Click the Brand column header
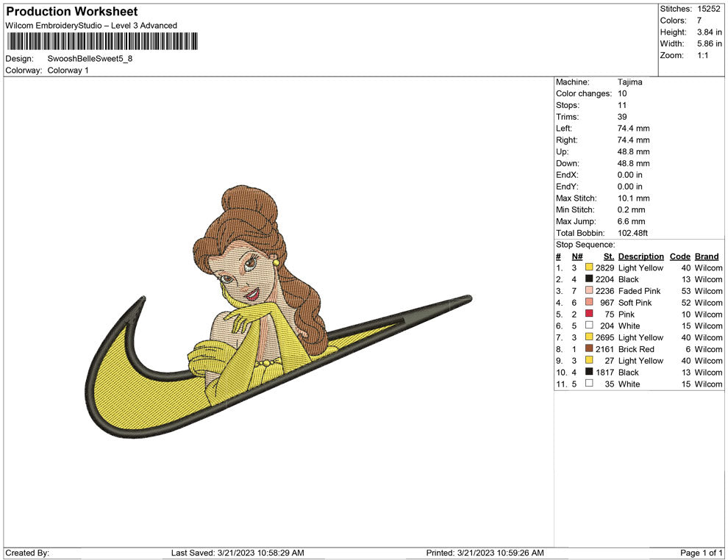This screenshot has height=560, width=728. point(707,256)
